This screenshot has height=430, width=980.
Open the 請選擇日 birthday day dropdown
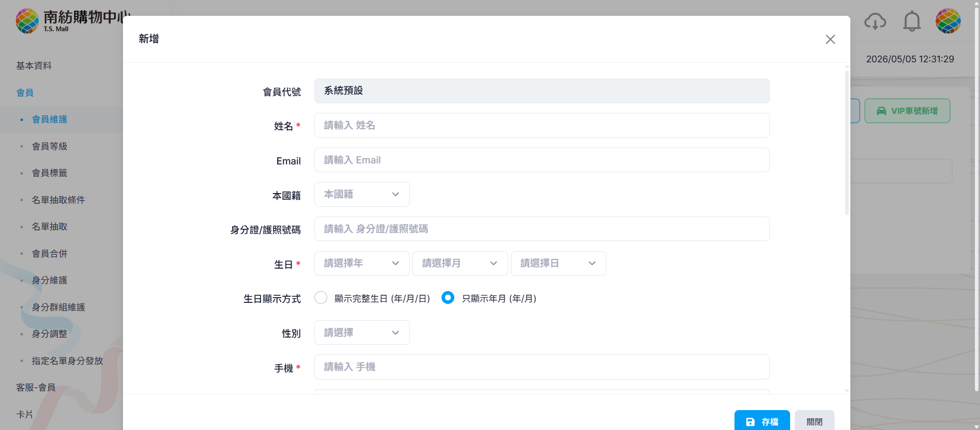tap(558, 264)
